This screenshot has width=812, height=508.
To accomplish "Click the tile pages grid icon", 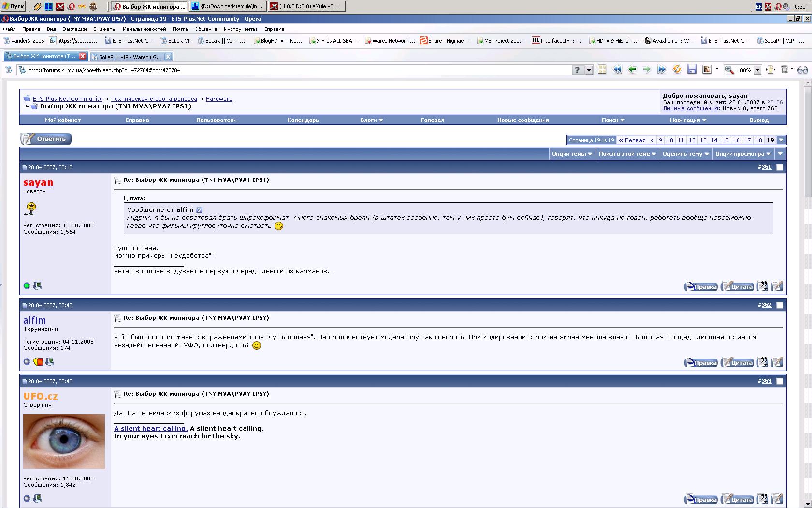I will [x=602, y=70].
